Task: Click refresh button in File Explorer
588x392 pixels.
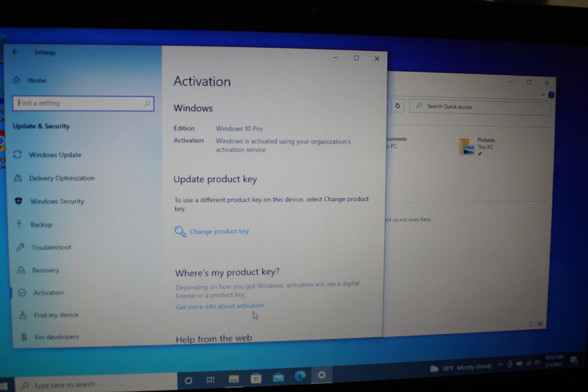Action: pos(397,106)
